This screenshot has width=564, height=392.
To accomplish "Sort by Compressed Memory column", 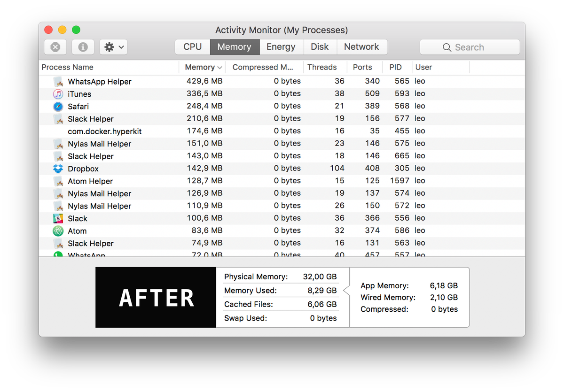I will [264, 67].
